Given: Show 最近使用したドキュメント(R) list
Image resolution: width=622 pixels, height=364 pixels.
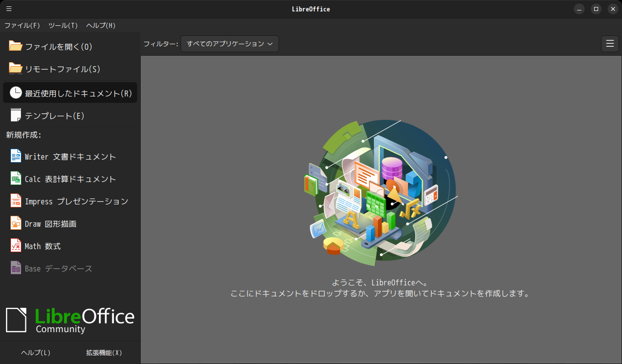Looking at the screenshot, I should click(70, 93).
